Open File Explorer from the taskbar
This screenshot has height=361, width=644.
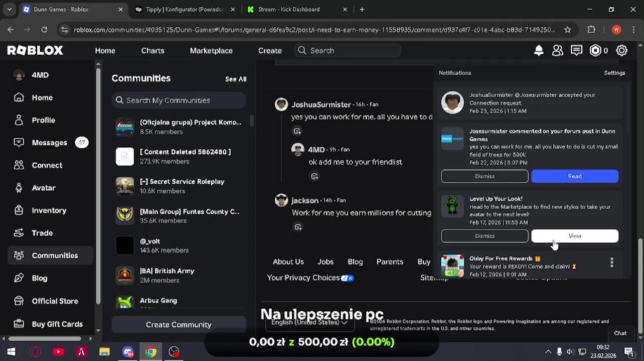[x=104, y=352]
